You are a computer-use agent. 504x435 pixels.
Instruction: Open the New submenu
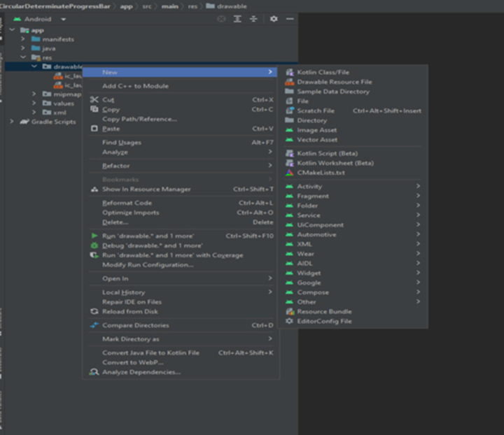pos(181,72)
